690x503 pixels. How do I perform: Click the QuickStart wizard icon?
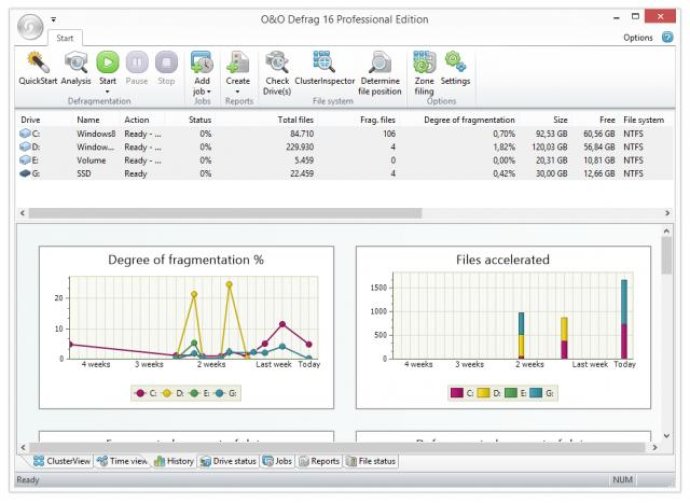click(38, 62)
